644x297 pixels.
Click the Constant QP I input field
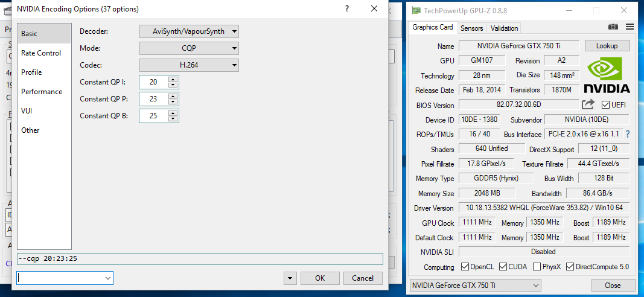point(154,82)
